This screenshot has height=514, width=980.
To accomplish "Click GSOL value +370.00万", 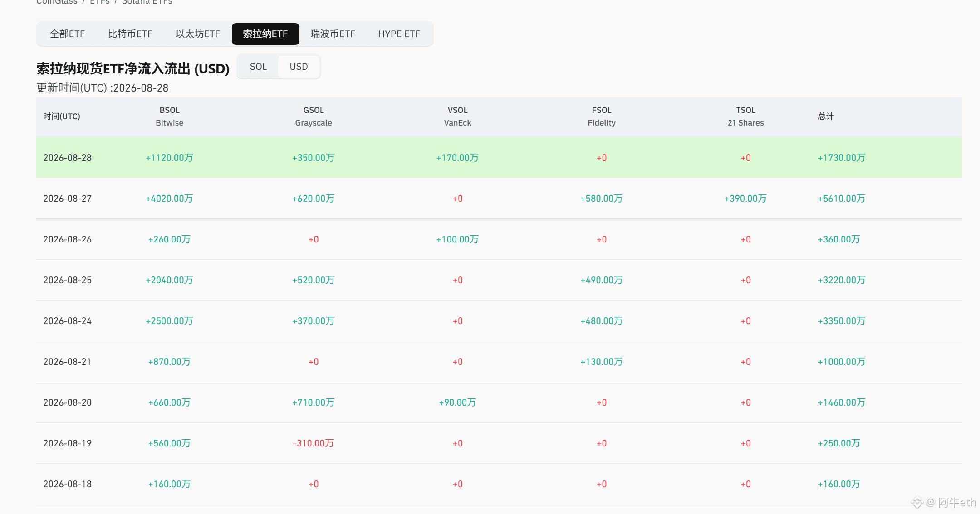I will [x=314, y=321].
